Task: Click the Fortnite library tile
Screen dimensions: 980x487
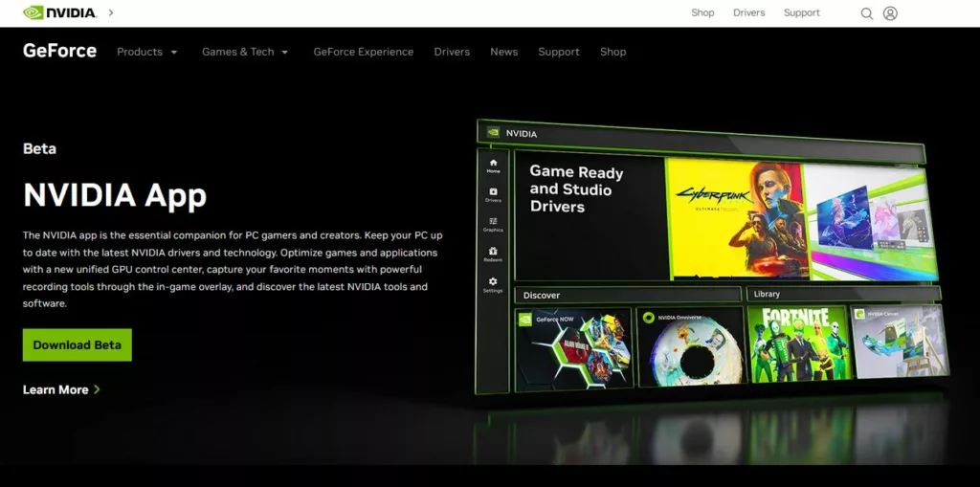Action: pos(799,343)
